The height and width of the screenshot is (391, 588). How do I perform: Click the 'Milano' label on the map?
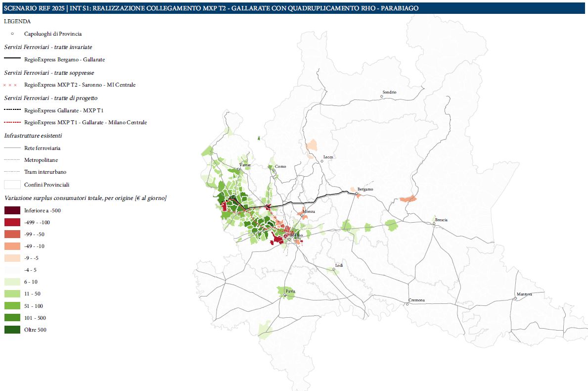[297, 235]
